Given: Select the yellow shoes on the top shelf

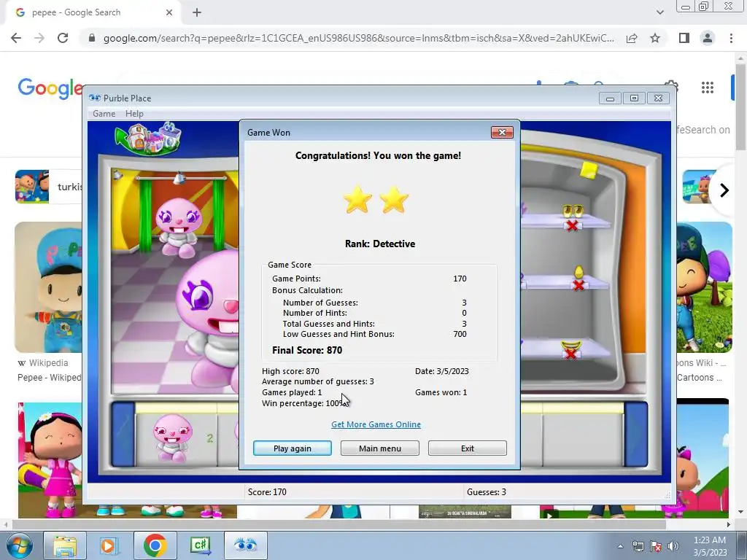Looking at the screenshot, I should [572, 210].
